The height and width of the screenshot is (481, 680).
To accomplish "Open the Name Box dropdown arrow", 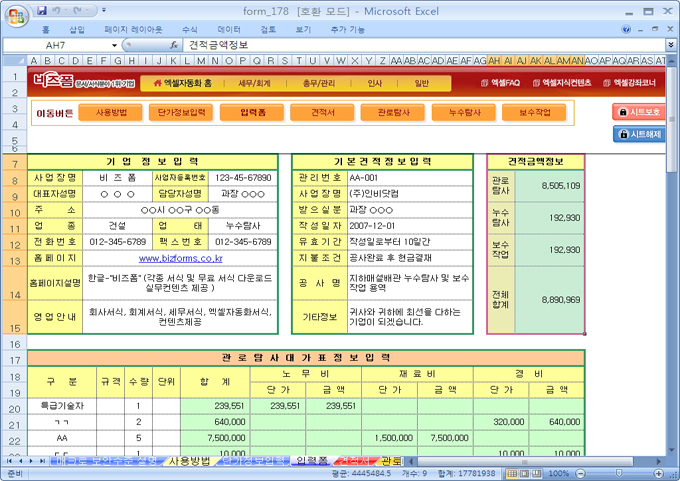I will click(114, 46).
